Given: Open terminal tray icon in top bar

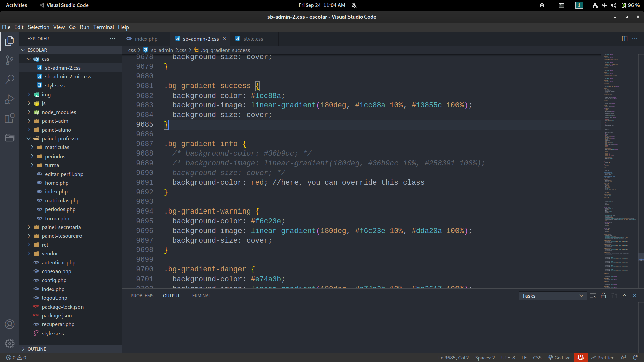Looking at the screenshot, I should pyautogui.click(x=561, y=5).
